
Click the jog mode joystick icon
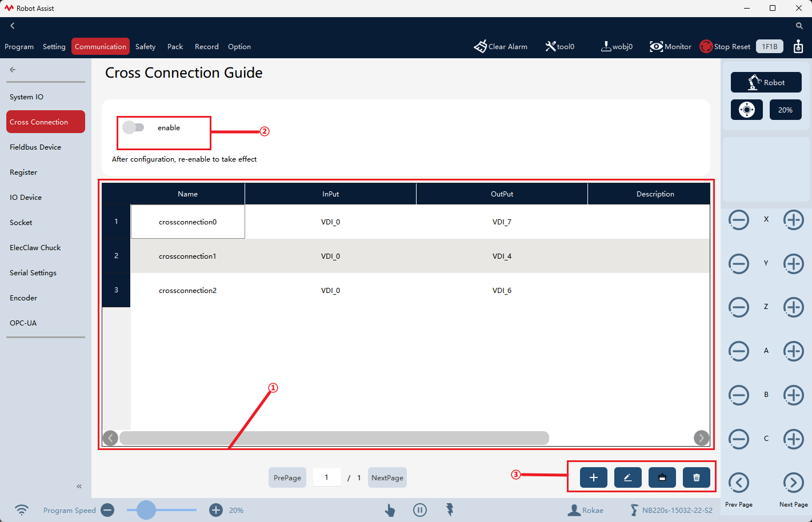747,110
